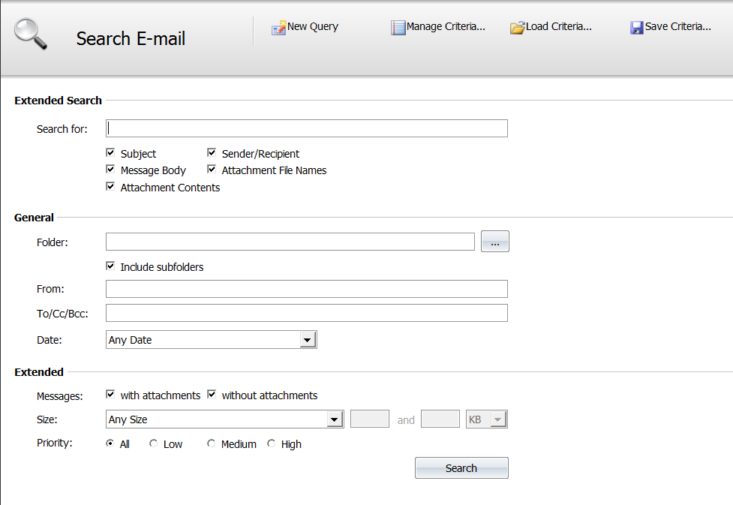
Task: Choose the Low priority radio option
Action: (x=153, y=443)
